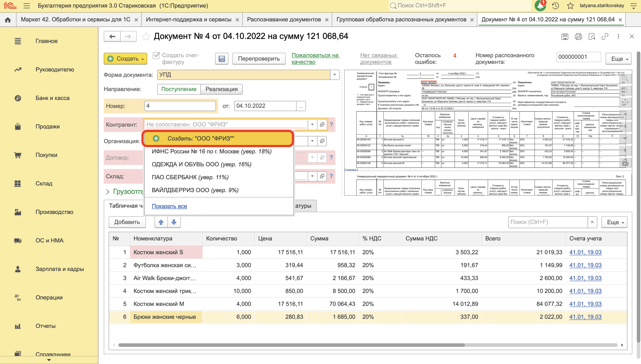Move table row down with arrow

174,222
